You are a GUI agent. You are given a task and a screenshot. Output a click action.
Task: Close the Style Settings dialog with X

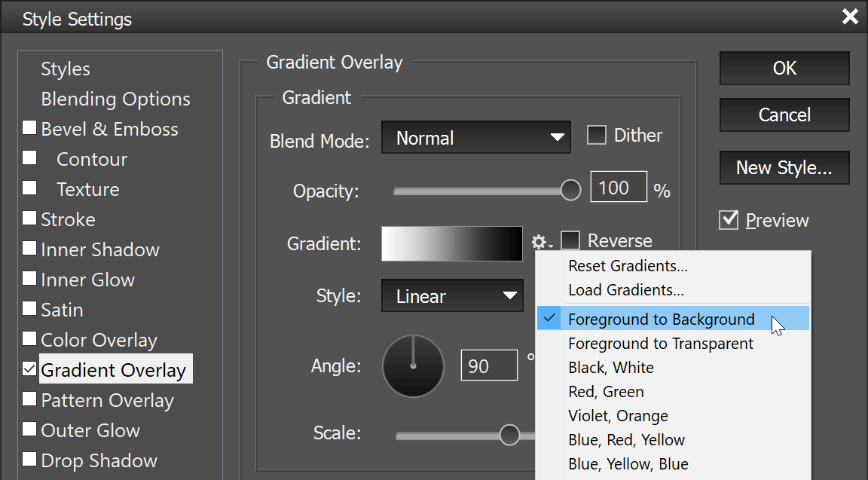(850, 17)
